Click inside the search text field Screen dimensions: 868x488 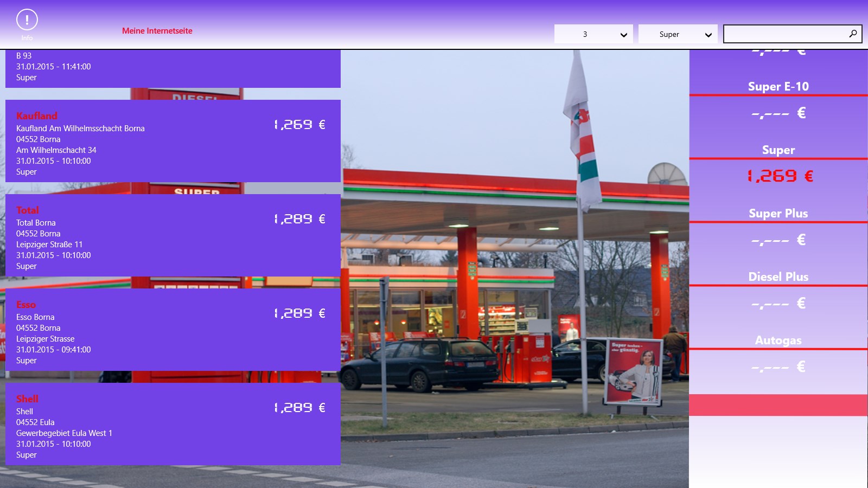(786, 34)
